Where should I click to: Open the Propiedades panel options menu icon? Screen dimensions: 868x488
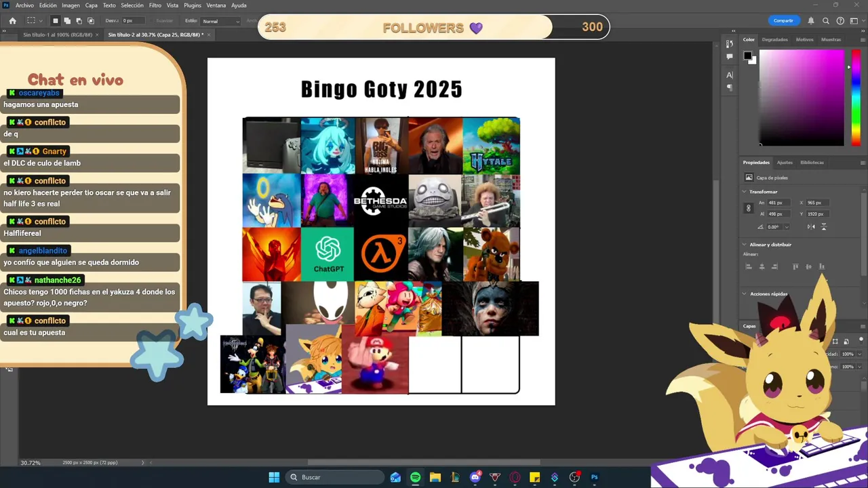(x=863, y=163)
